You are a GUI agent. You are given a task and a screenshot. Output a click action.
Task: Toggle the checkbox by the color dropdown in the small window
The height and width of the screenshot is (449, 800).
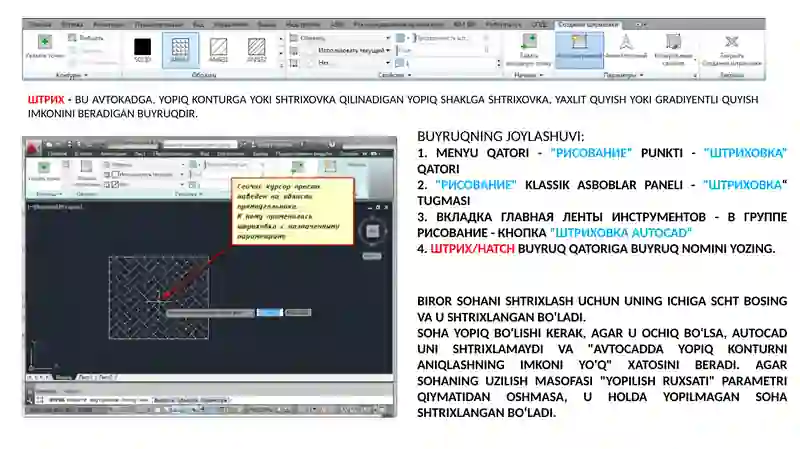click(115, 174)
